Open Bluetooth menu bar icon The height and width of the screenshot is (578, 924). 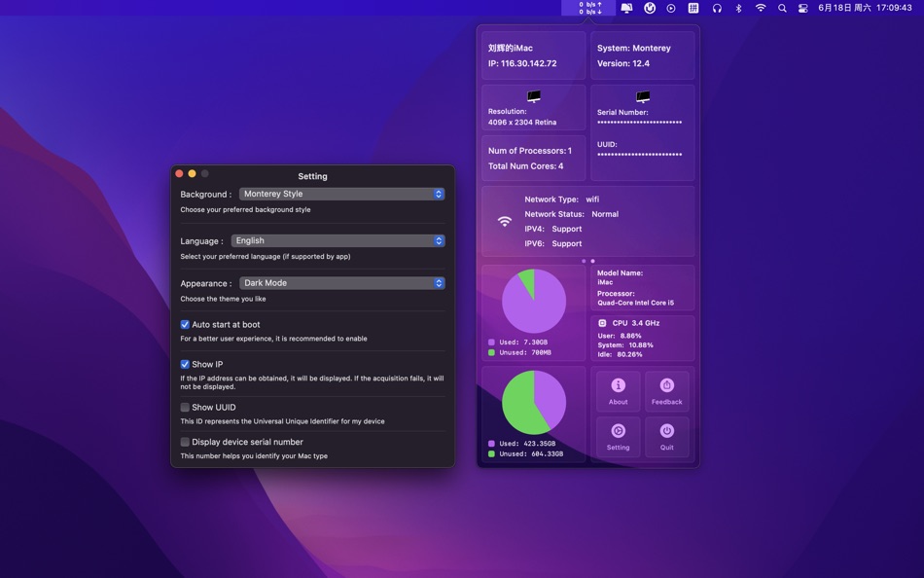tap(738, 8)
